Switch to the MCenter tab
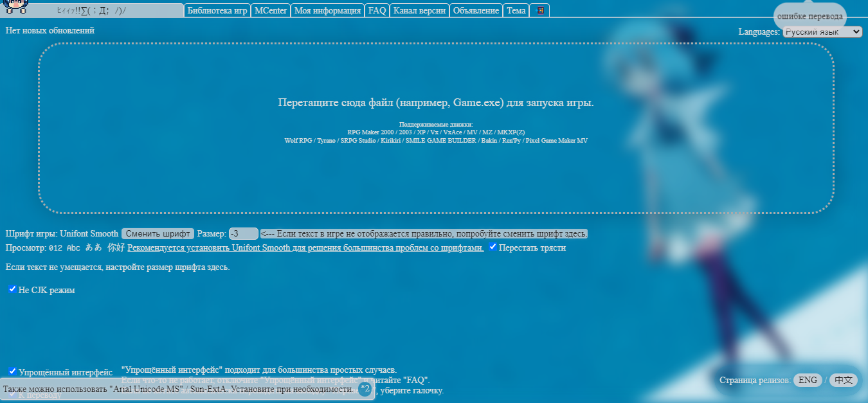Screen dimensions: 868x403 click(271, 10)
